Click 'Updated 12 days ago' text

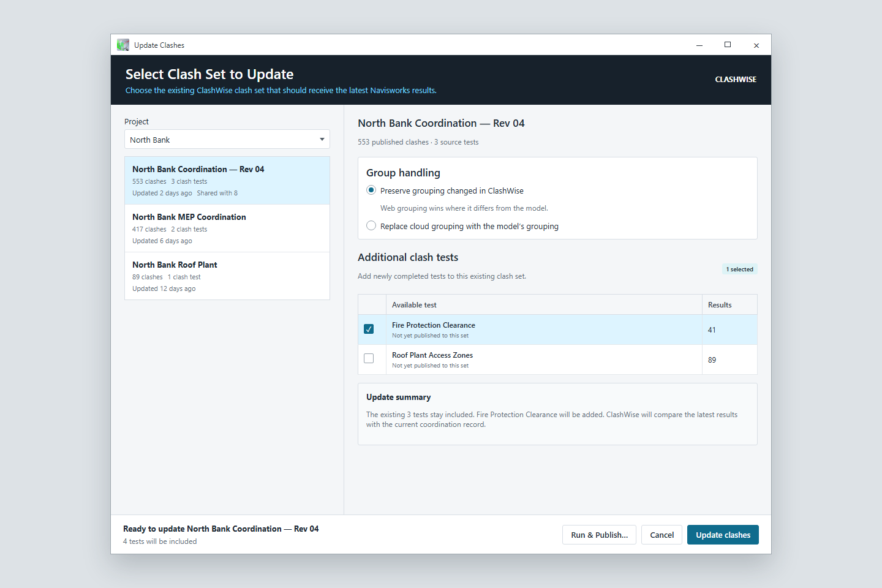click(164, 288)
